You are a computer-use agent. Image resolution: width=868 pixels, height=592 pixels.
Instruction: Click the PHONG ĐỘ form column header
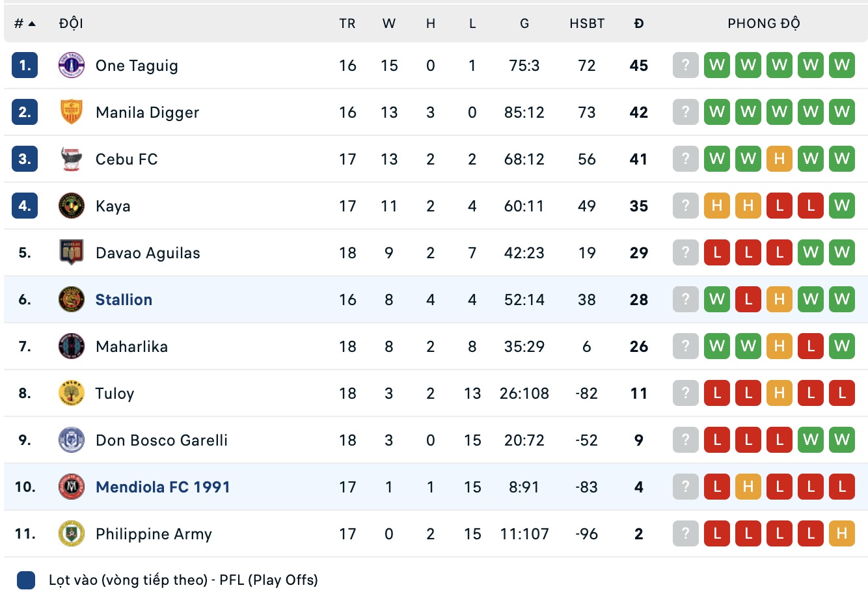[764, 23]
